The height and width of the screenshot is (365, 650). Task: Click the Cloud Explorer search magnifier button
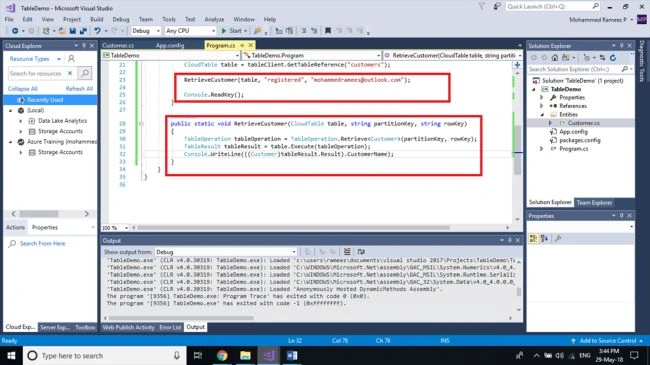pyautogui.click(x=85, y=73)
